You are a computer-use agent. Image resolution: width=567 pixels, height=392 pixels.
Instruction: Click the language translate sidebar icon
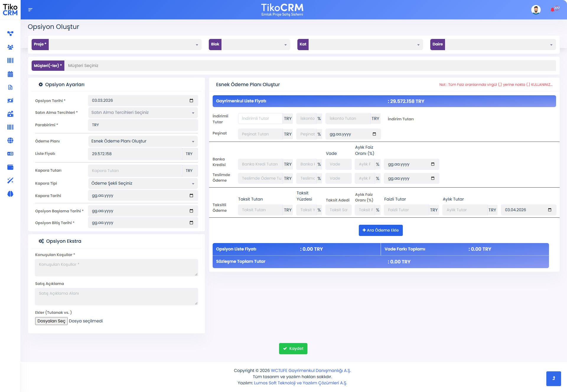point(10,154)
